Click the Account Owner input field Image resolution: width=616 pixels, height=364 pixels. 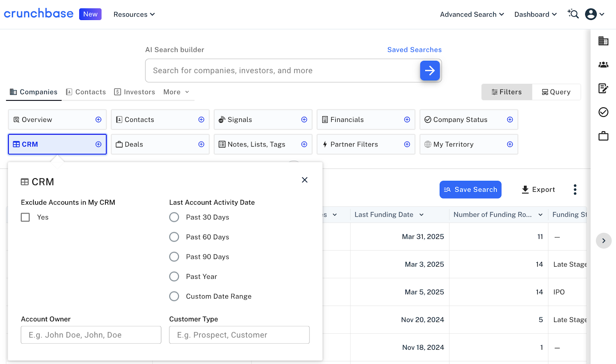(x=91, y=335)
